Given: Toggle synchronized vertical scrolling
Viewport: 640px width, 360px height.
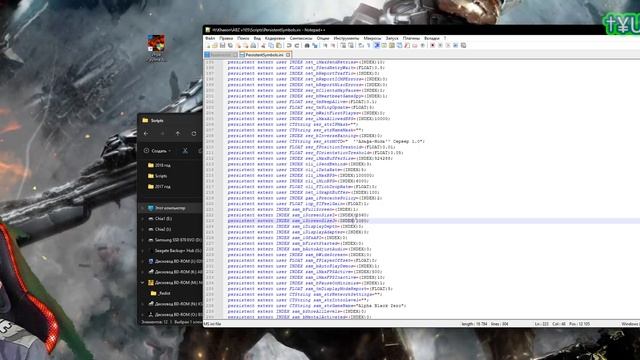Looking at the screenshot, I should tap(343, 45).
